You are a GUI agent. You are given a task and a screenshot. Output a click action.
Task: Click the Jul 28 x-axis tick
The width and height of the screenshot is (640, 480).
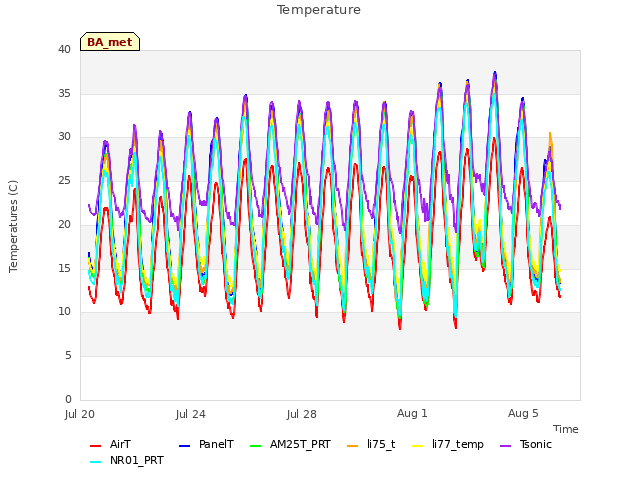pos(302,414)
